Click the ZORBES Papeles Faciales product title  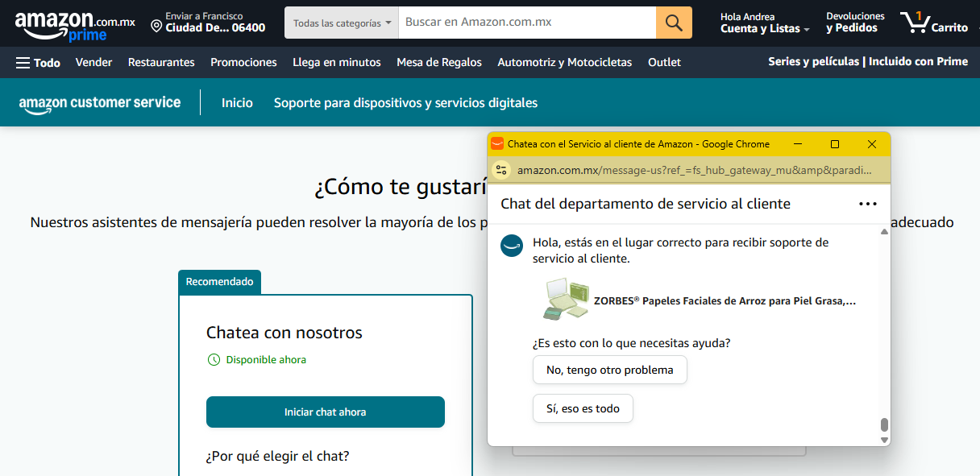pyautogui.click(x=725, y=300)
